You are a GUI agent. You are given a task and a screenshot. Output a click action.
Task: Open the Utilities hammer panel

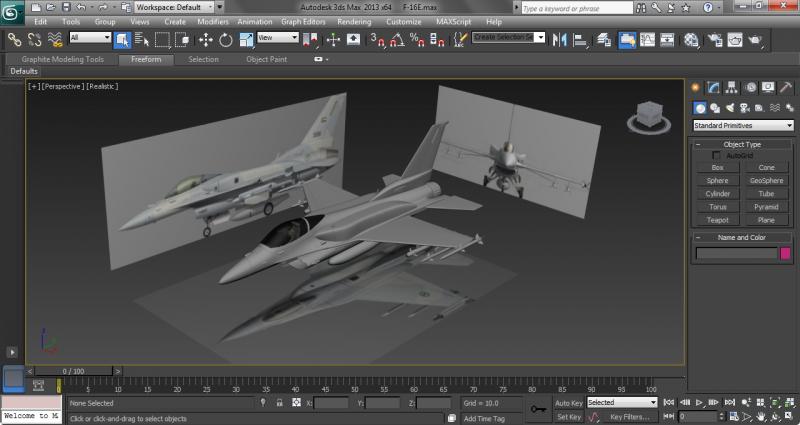784,88
